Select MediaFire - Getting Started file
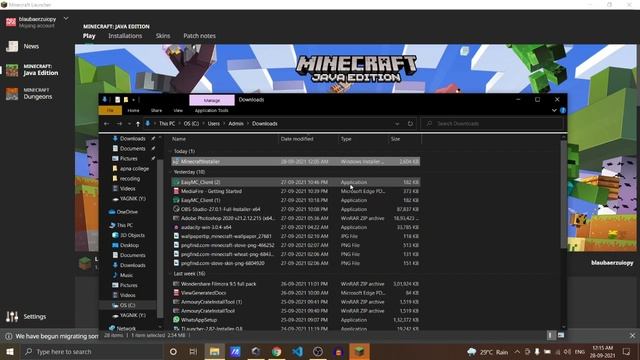 (296, 191)
